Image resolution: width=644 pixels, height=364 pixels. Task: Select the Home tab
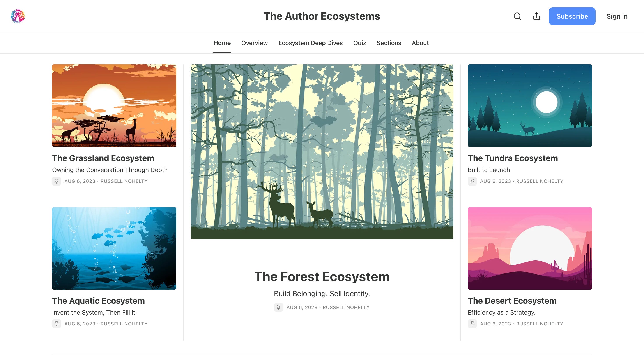222,43
